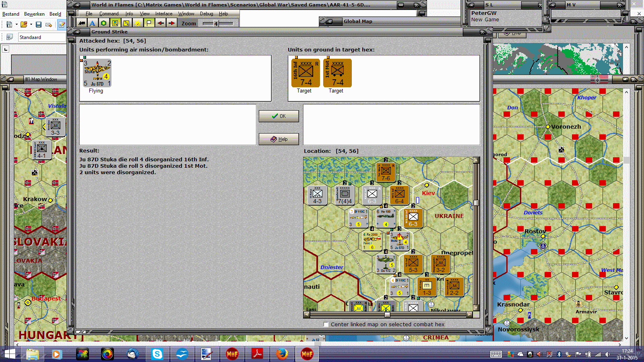The width and height of the screenshot is (644, 362).
Task: Click the sun weather toolbar icon
Action: coord(138,23)
